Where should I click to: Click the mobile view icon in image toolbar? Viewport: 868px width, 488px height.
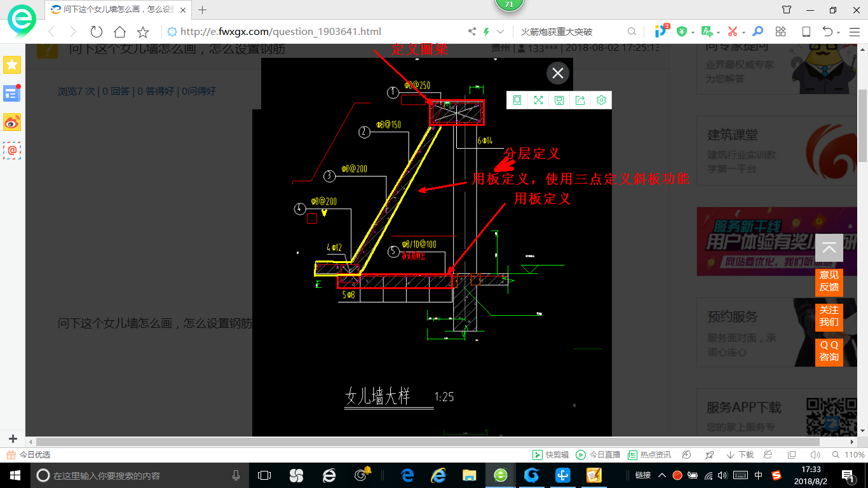point(517,100)
